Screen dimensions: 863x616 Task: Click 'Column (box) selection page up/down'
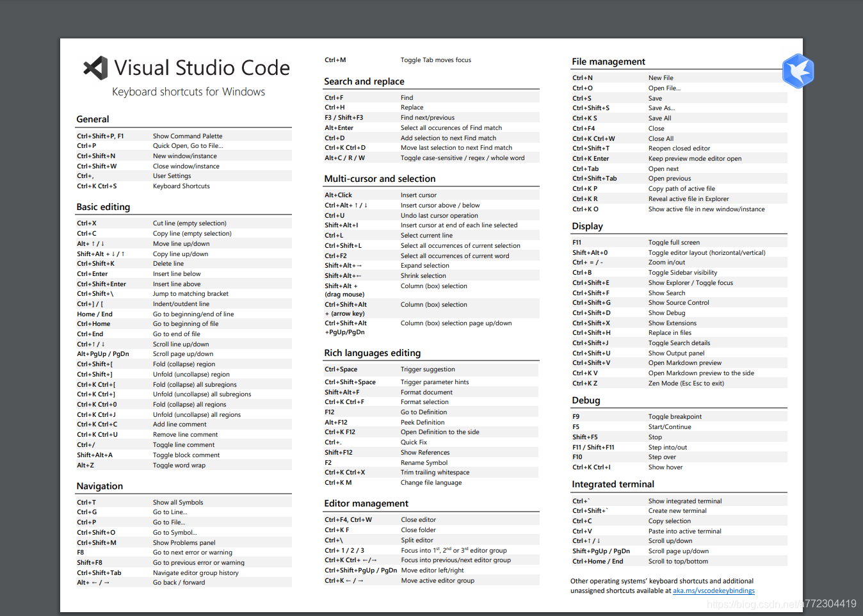456,323
